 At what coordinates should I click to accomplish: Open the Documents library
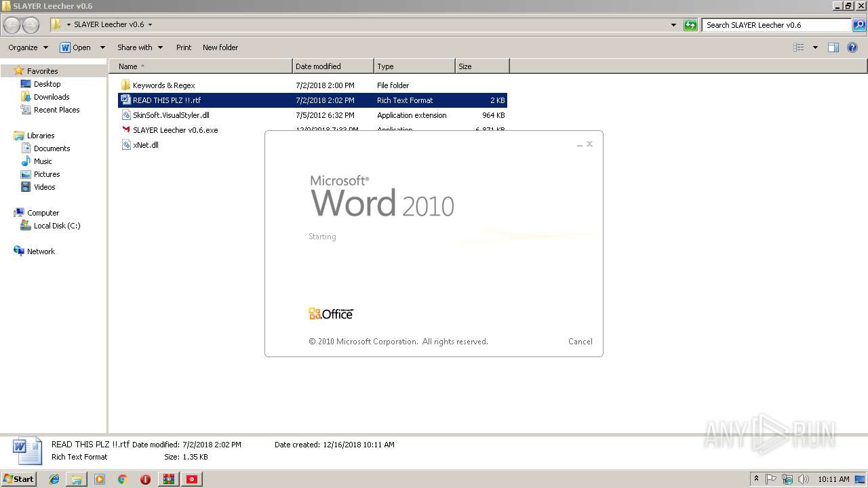pyautogui.click(x=52, y=148)
